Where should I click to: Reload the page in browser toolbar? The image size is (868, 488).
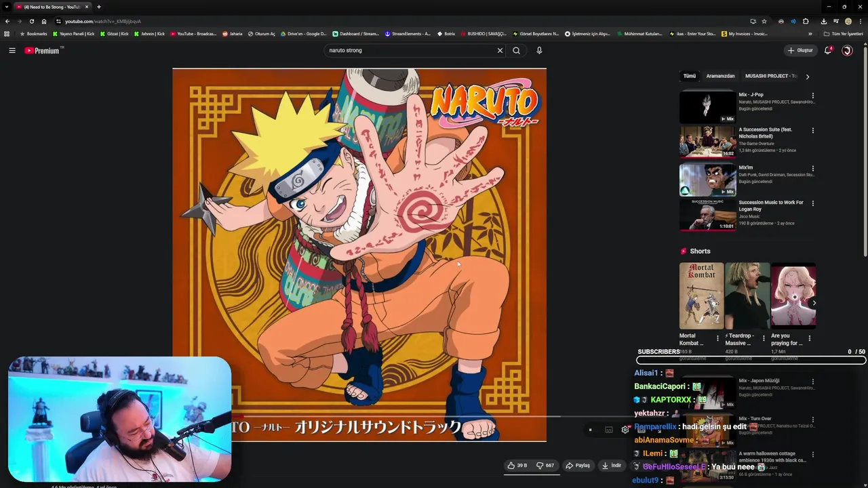(x=31, y=21)
